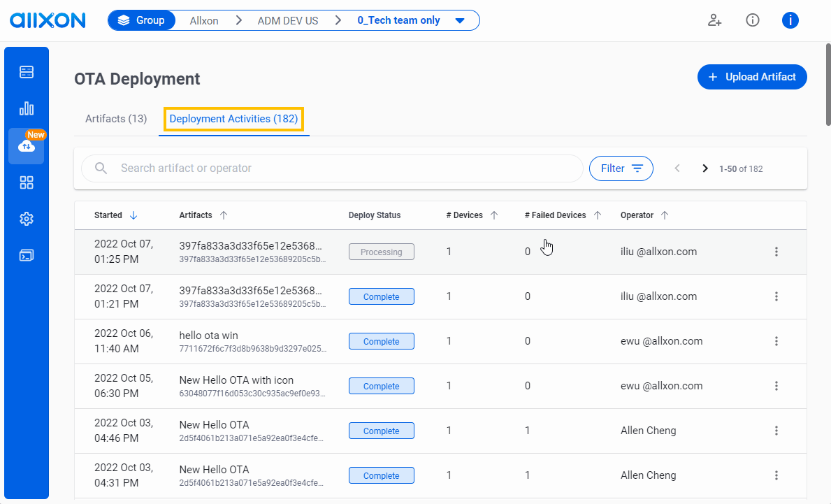This screenshot has height=504, width=831.
Task: Toggle descending sort on Started column
Action: [x=133, y=215]
